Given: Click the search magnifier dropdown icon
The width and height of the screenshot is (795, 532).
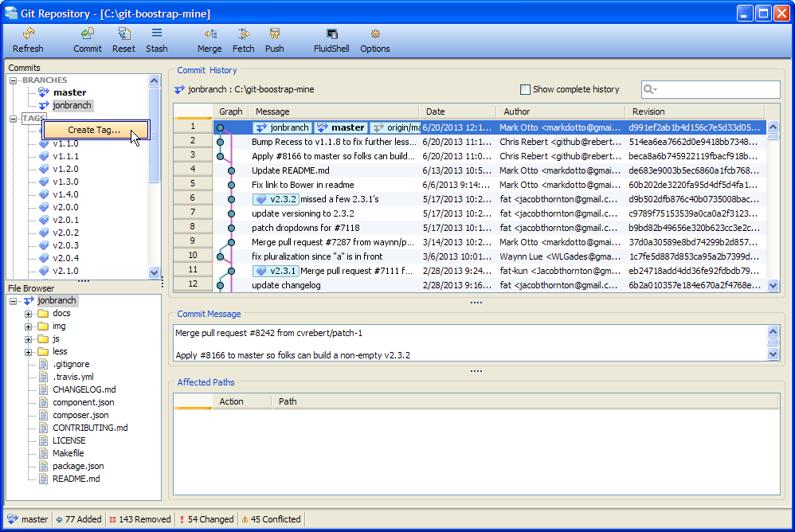Looking at the screenshot, I should 650,89.
